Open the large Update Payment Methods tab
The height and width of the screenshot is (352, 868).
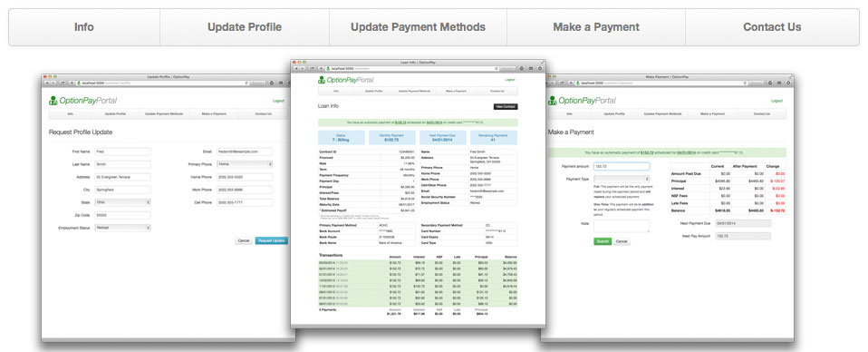[x=418, y=27]
